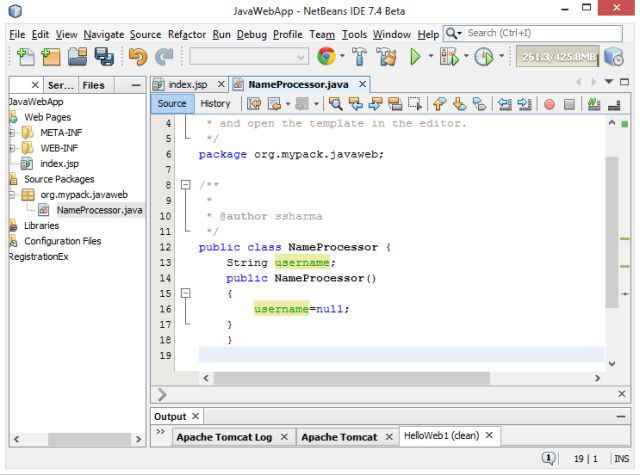The width and height of the screenshot is (640, 475).
Task: Expand the WEB-INF folder node
Action: pyautogui.click(x=12, y=148)
